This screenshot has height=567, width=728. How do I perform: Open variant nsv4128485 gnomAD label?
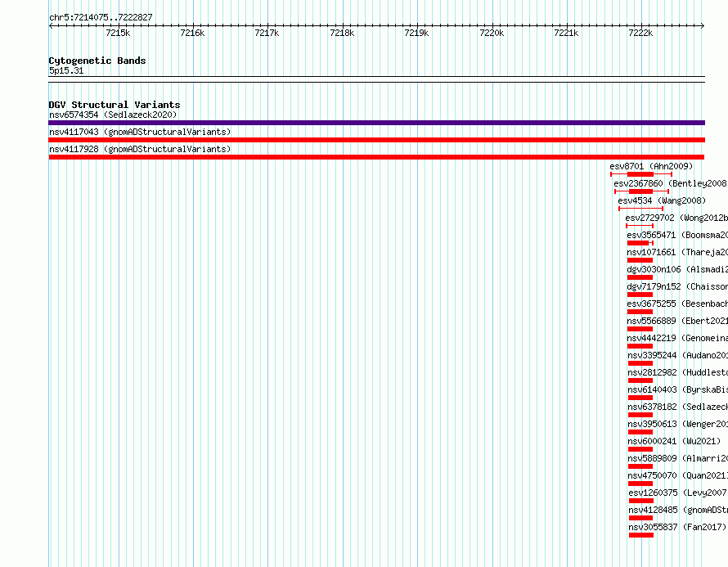pyautogui.click(x=678, y=510)
